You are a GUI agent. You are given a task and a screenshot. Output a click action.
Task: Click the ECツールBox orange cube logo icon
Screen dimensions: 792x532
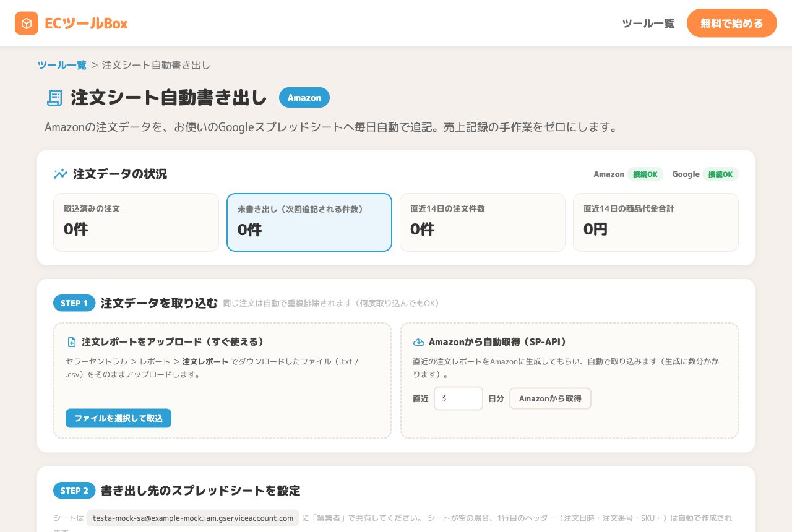(27, 24)
